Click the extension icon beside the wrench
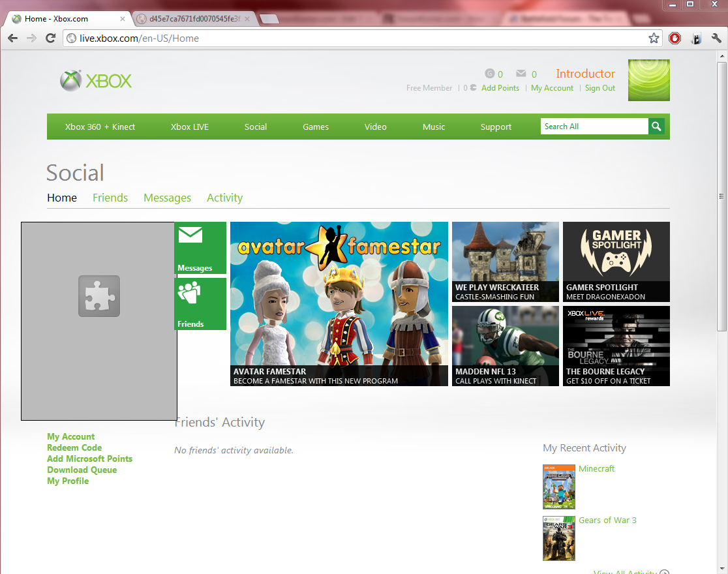 point(696,38)
